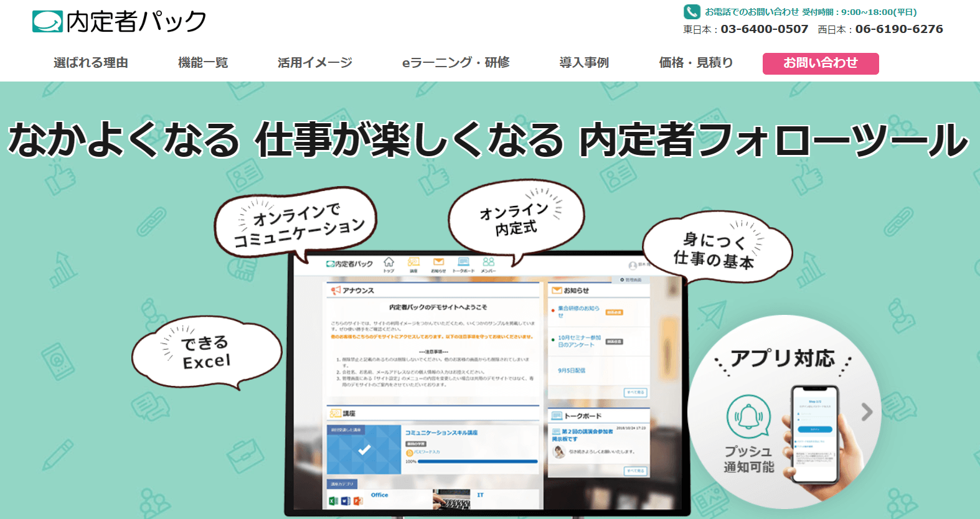Click the アナウンス megaphone icon
Viewport: 980px width, 519px height.
pos(336,291)
